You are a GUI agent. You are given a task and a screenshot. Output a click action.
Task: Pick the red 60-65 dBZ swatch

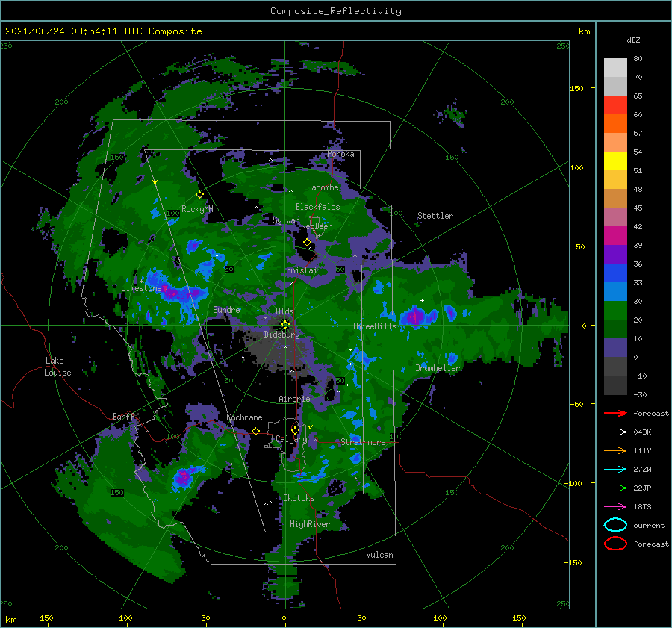pyautogui.click(x=615, y=105)
